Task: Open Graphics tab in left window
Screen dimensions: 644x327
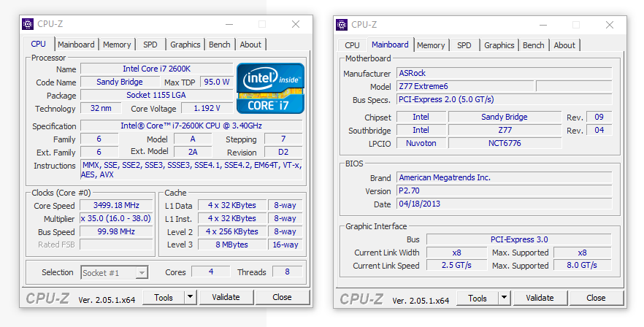Action: [185, 45]
